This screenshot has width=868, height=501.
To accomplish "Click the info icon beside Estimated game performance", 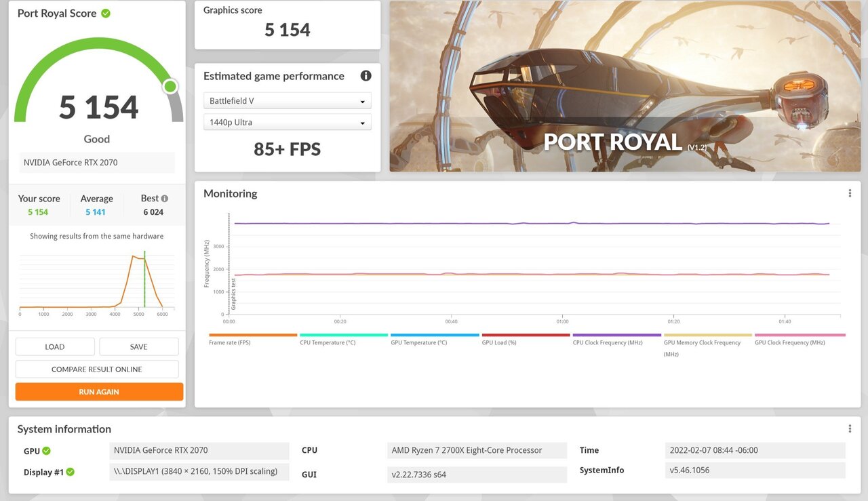I will point(366,75).
